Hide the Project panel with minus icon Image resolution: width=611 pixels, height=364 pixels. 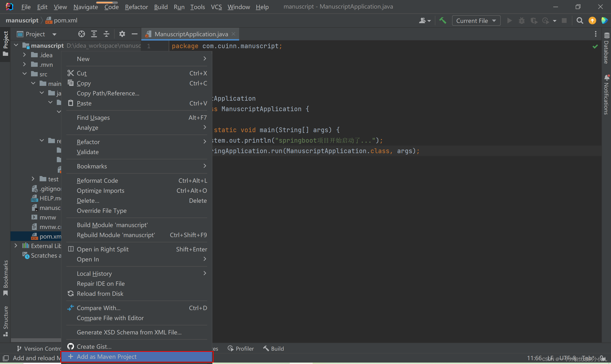click(x=134, y=34)
